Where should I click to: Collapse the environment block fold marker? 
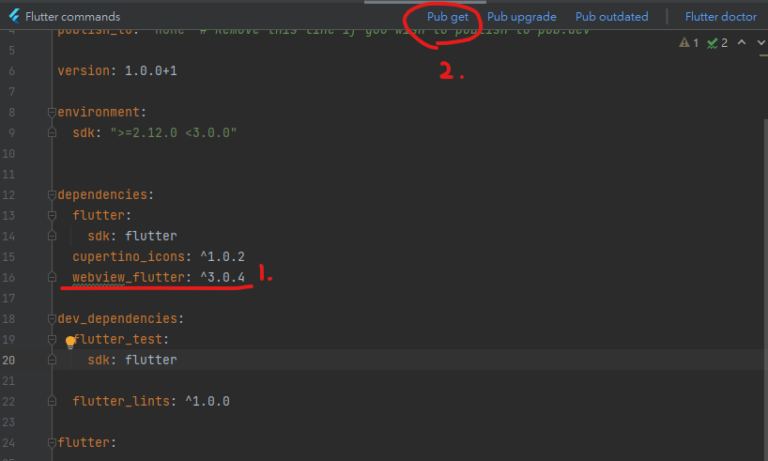(51, 113)
